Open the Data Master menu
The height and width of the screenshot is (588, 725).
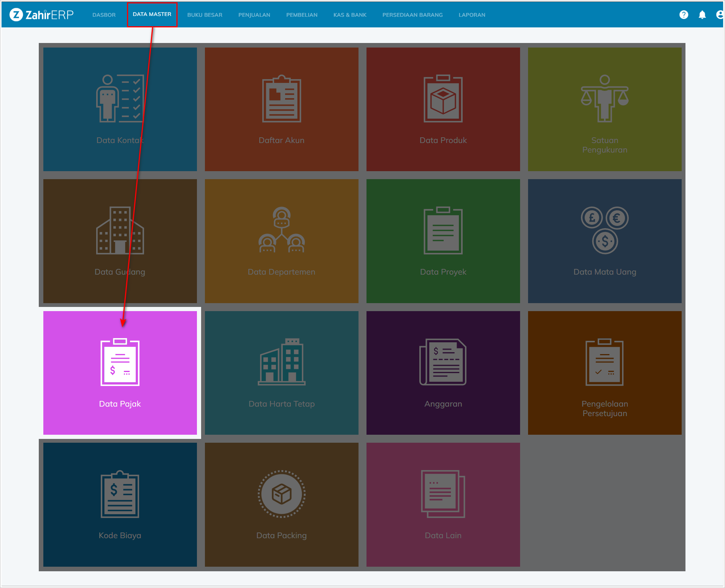tap(152, 14)
